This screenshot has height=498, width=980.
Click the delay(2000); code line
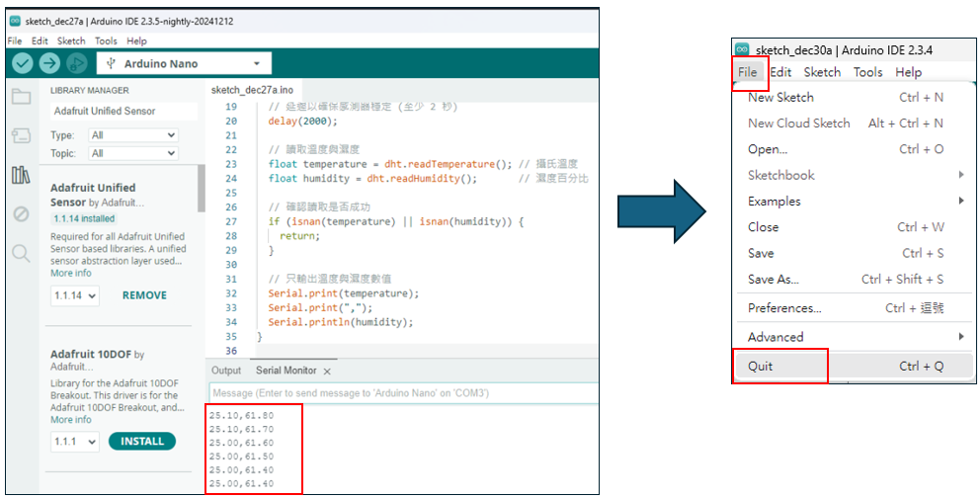point(302,121)
